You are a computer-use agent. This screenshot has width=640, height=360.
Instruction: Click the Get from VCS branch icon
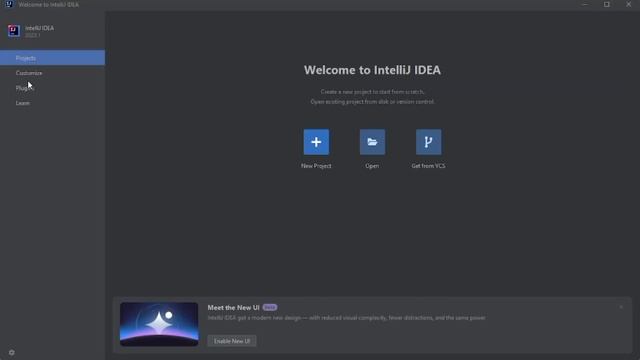click(x=428, y=142)
